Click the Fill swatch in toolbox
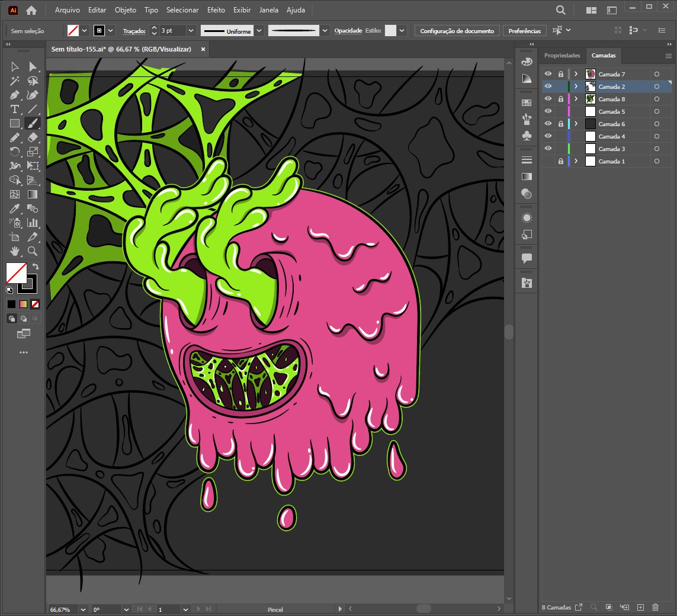The width and height of the screenshot is (677, 616). click(17, 273)
